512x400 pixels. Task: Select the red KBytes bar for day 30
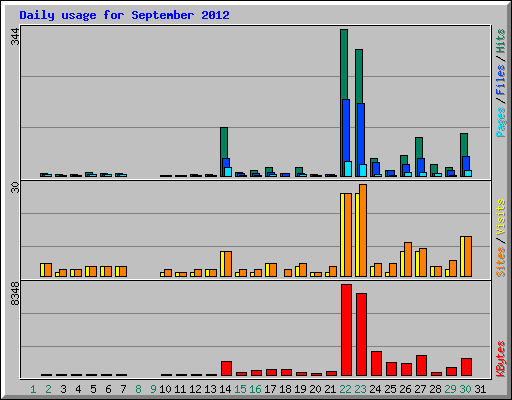[466, 367]
